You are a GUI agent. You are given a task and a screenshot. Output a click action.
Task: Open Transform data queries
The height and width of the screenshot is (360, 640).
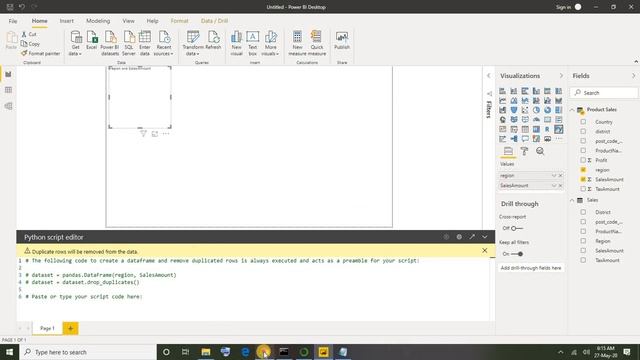[193, 43]
